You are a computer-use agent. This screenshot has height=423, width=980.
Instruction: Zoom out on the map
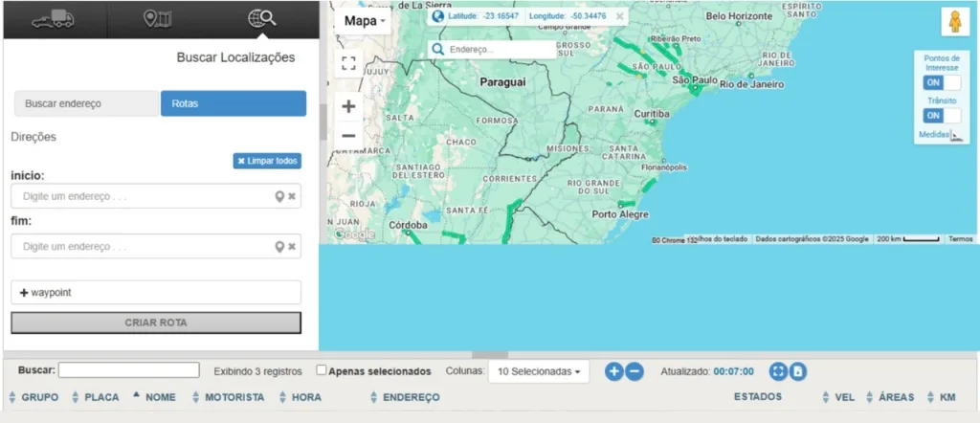348,136
